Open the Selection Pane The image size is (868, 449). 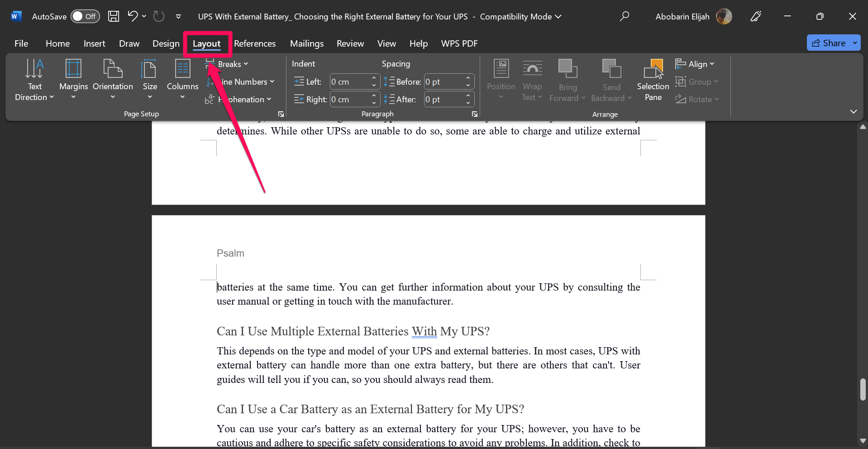[x=653, y=79]
